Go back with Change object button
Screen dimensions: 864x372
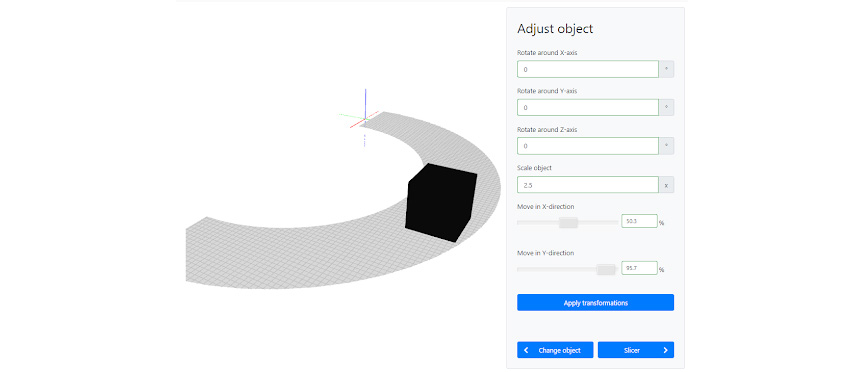click(x=555, y=350)
